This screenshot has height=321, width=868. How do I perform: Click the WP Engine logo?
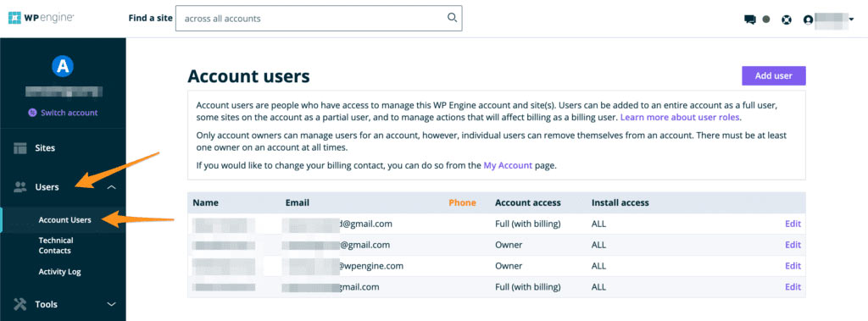pyautogui.click(x=41, y=18)
